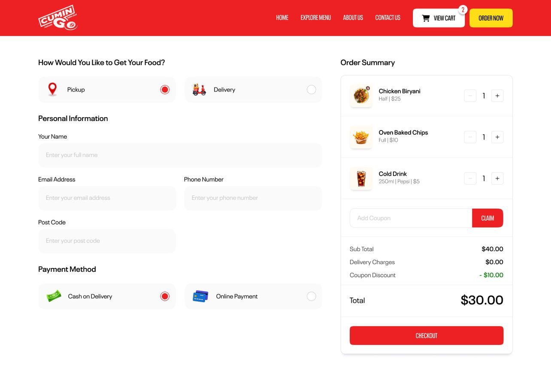Click the Oven Baked Chips item name
The image size is (551, 392).
[x=403, y=132]
